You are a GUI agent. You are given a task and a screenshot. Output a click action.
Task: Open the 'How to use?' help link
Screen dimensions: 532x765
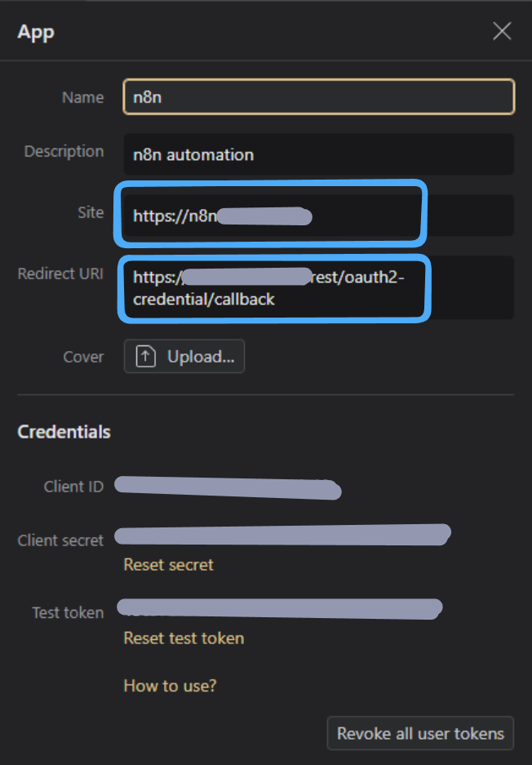[170, 686]
